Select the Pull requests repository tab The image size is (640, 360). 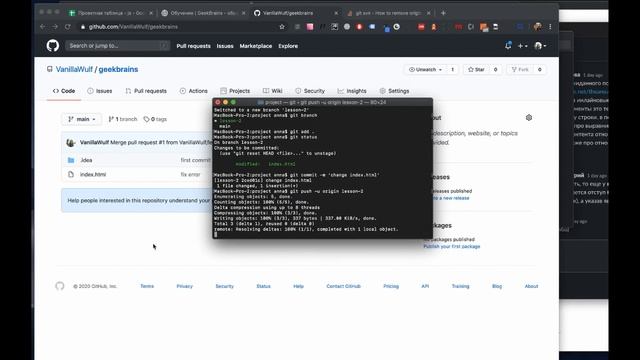[x=146, y=91]
